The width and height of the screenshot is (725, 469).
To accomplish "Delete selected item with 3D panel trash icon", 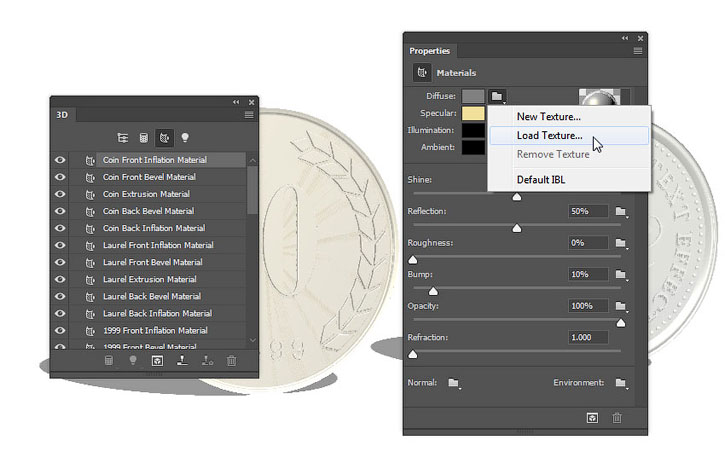I will point(231,360).
